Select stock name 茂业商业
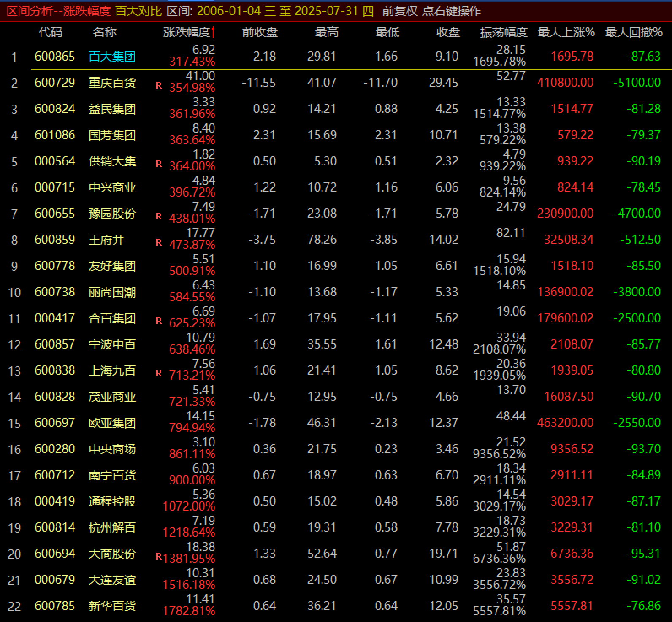Screen dimensions: 672x622 click(x=112, y=397)
